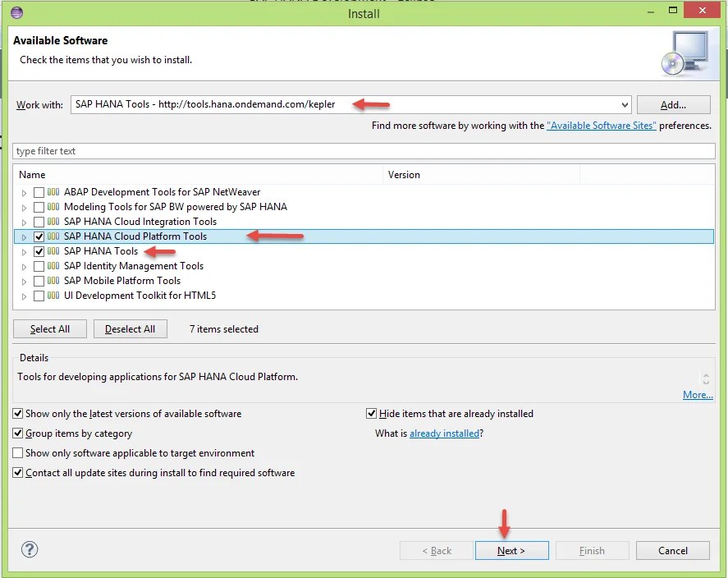Minimize the Install dialog window

click(651, 11)
